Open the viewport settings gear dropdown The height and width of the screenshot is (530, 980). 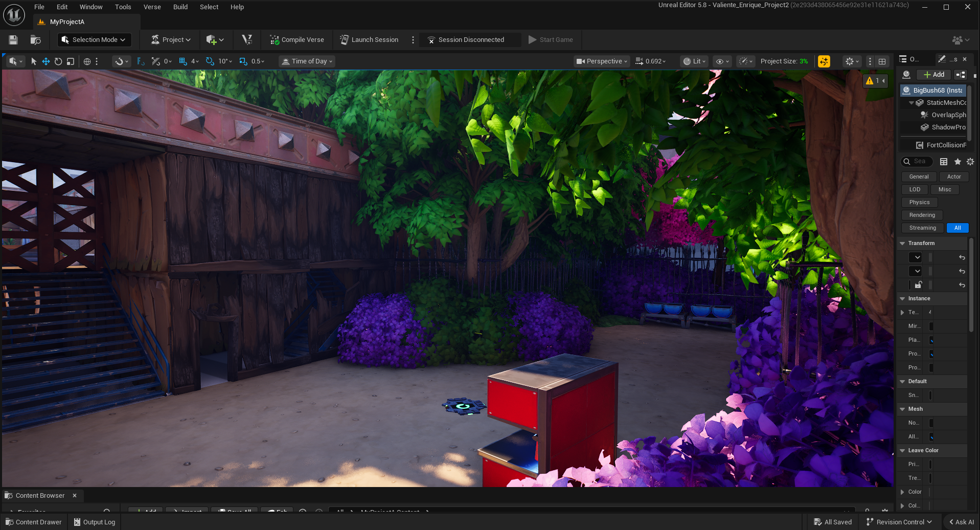852,61
